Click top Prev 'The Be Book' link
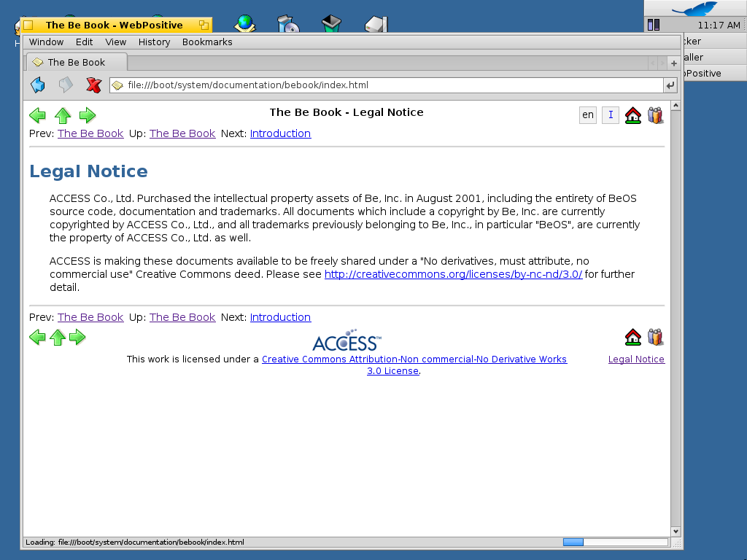747x560 pixels. (90, 133)
